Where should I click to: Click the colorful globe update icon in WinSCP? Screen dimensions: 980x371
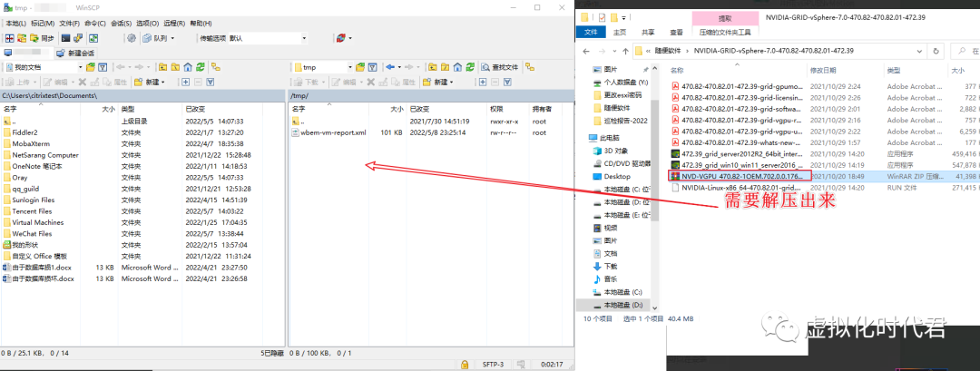coord(341,38)
